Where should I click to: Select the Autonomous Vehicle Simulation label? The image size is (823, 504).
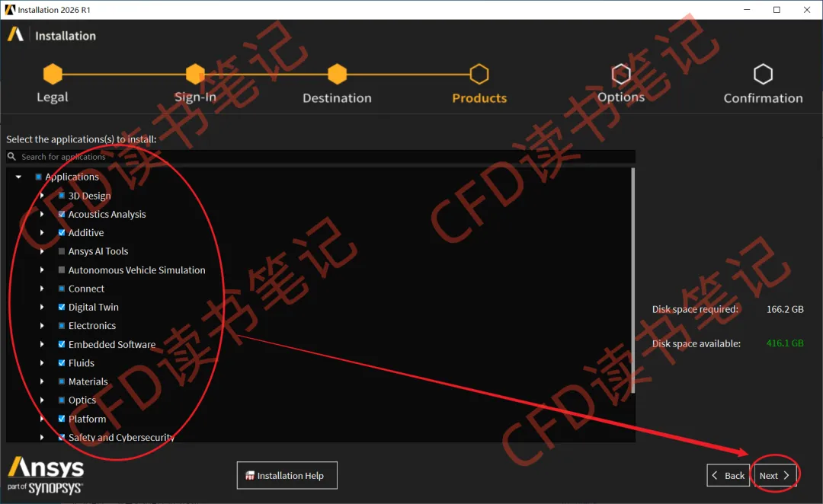pos(136,270)
